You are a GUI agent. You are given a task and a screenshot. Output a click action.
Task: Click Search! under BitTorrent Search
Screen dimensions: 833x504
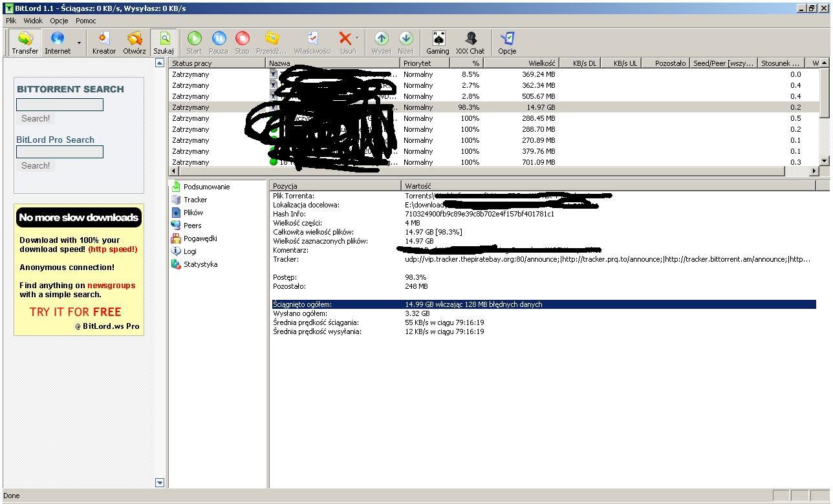pyautogui.click(x=36, y=118)
